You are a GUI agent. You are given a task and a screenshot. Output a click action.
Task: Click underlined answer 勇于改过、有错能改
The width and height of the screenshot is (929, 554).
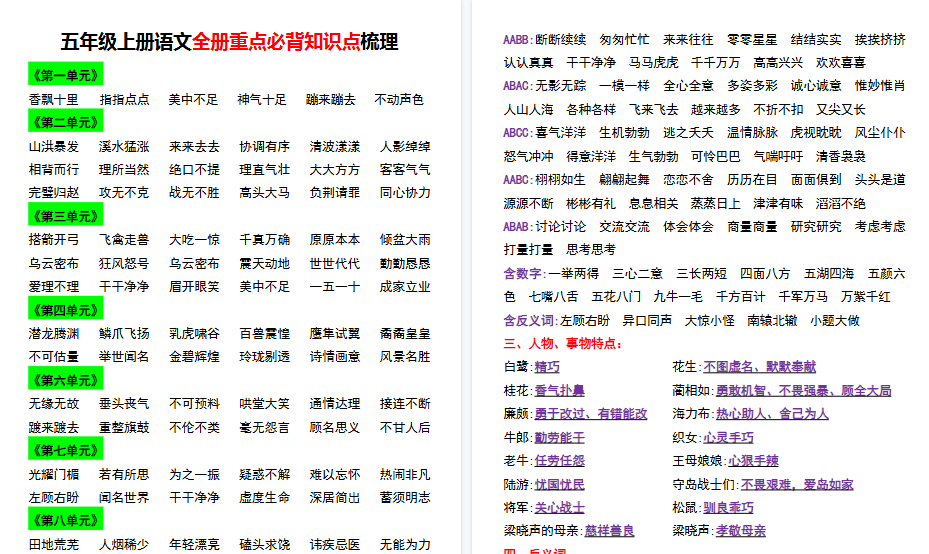591,414
